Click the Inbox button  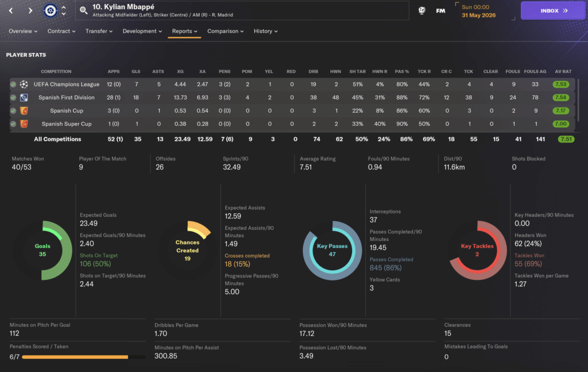[554, 10]
